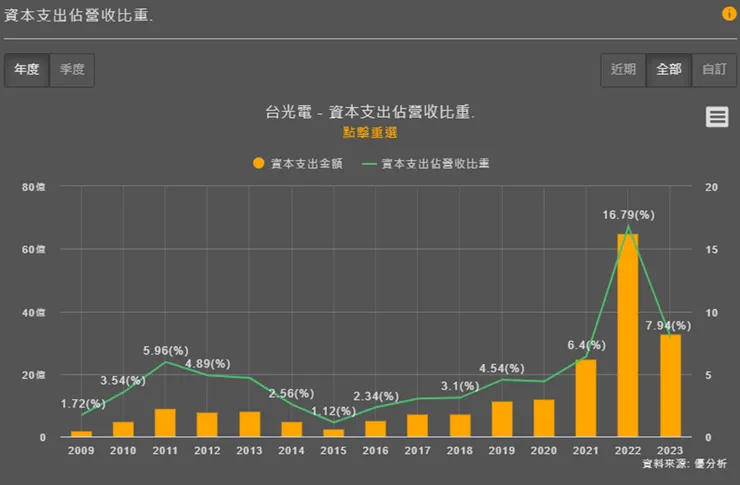Click the 2.34(%) data label
Screen dimensions: 740x485
click(x=376, y=396)
